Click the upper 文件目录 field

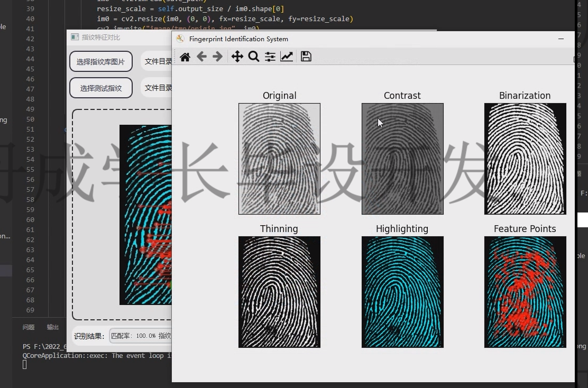(x=158, y=61)
